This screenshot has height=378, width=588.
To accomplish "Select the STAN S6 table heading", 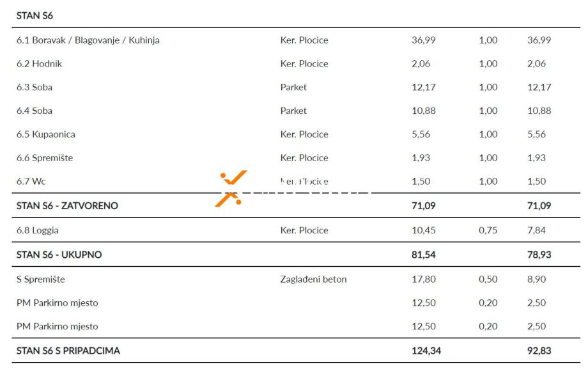I will [35, 15].
